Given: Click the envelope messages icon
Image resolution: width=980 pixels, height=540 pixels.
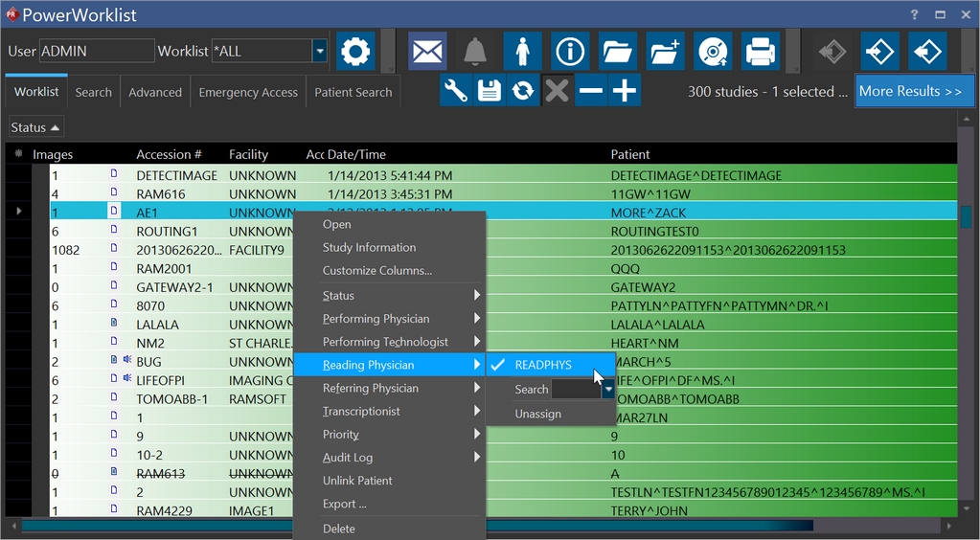Looking at the screenshot, I should point(427,51).
